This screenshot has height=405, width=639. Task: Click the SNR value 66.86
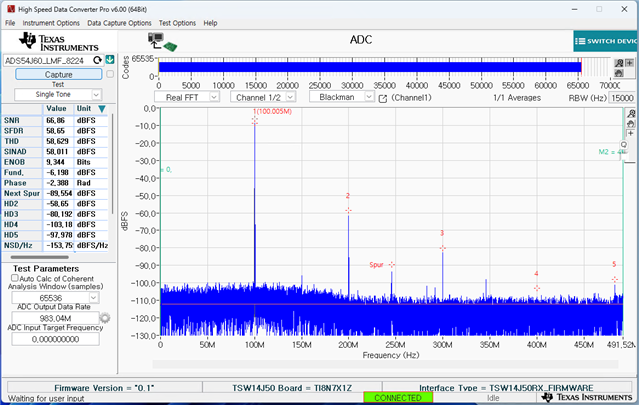tap(55, 121)
